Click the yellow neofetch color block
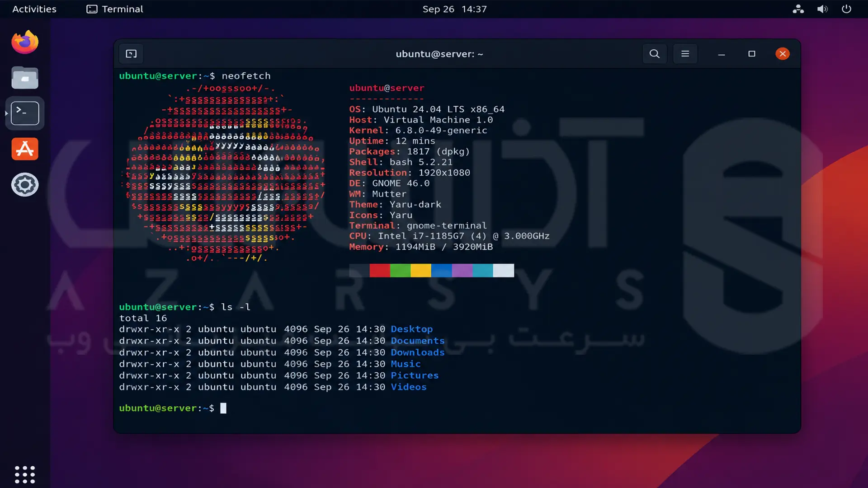868x488 pixels. [421, 270]
